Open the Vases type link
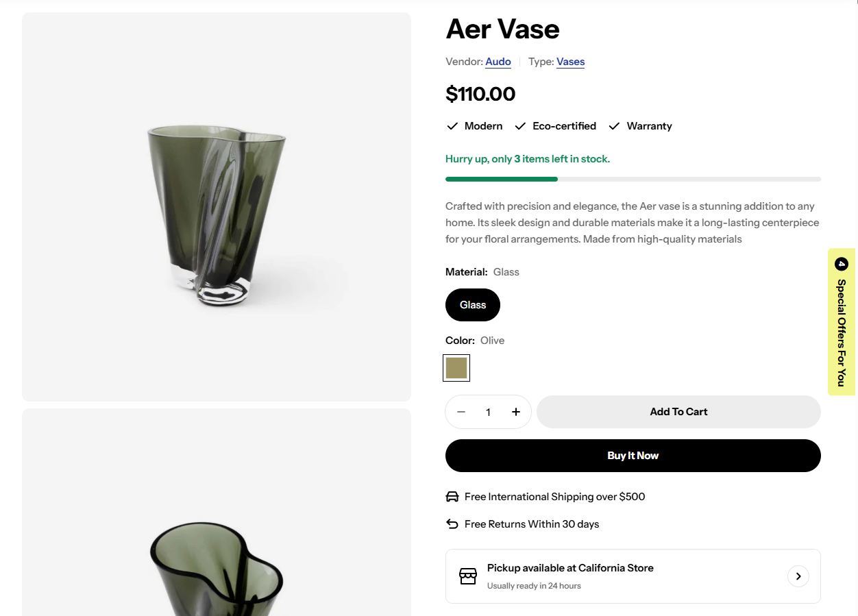 pyautogui.click(x=570, y=62)
